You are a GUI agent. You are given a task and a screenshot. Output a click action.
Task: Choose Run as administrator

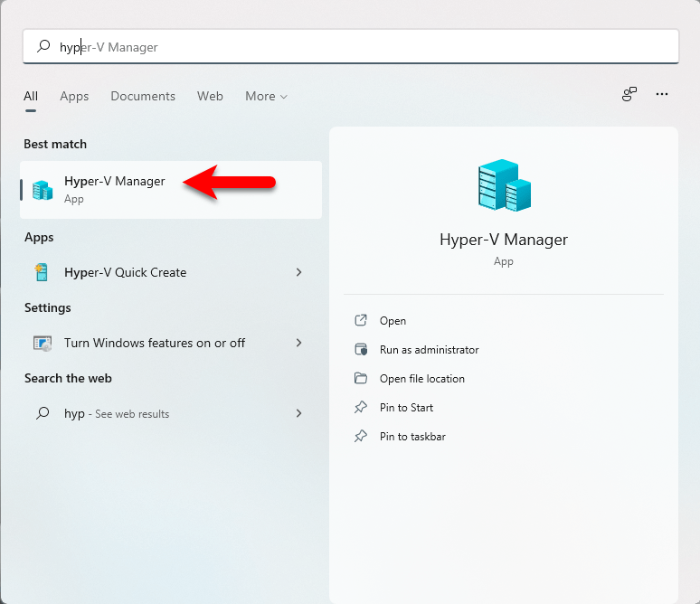click(429, 350)
